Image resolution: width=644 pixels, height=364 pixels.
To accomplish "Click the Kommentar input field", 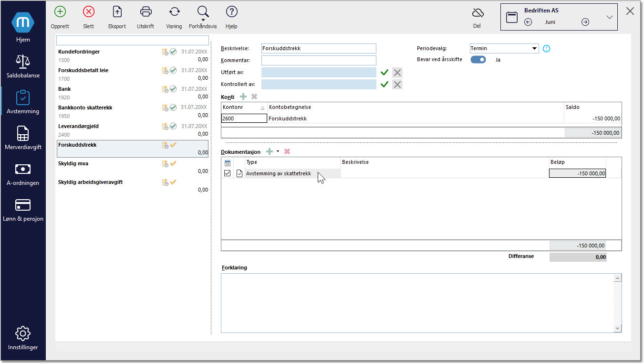I will [319, 60].
